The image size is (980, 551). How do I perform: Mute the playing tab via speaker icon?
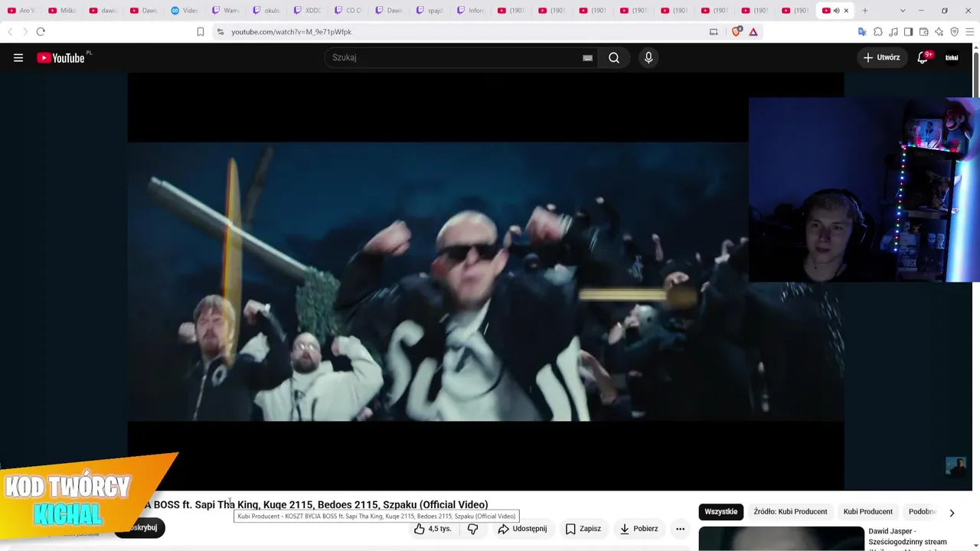tap(836, 11)
